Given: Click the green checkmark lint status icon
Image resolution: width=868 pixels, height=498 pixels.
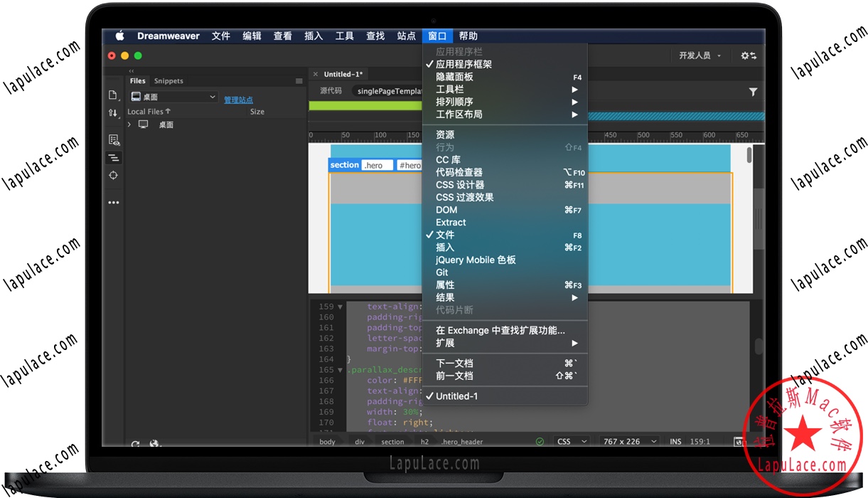Looking at the screenshot, I should pyautogui.click(x=540, y=442).
